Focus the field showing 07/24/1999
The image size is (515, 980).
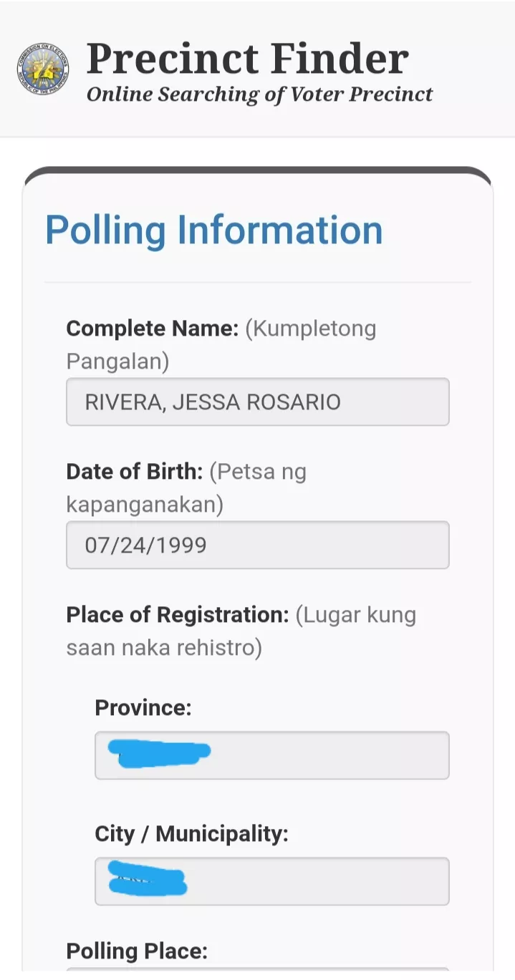[x=258, y=545]
